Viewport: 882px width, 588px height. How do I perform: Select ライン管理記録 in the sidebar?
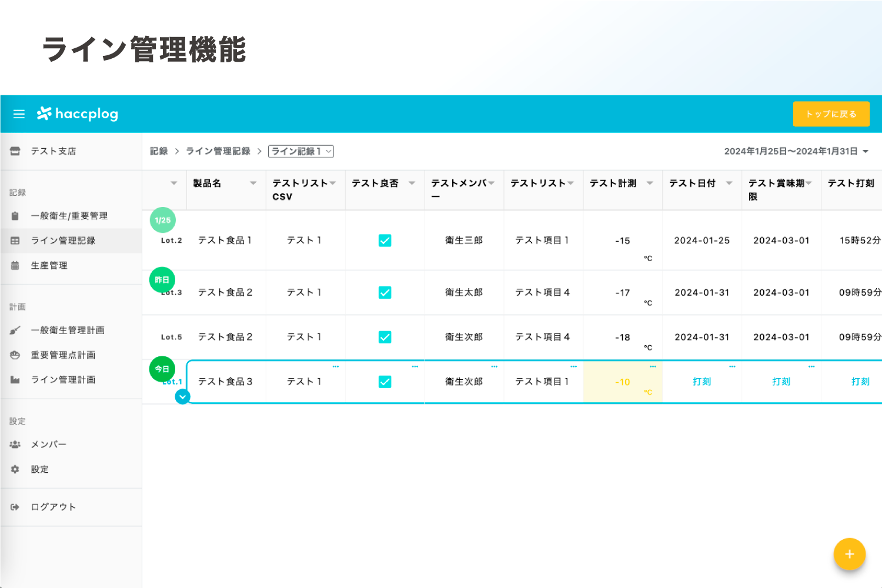click(x=71, y=240)
